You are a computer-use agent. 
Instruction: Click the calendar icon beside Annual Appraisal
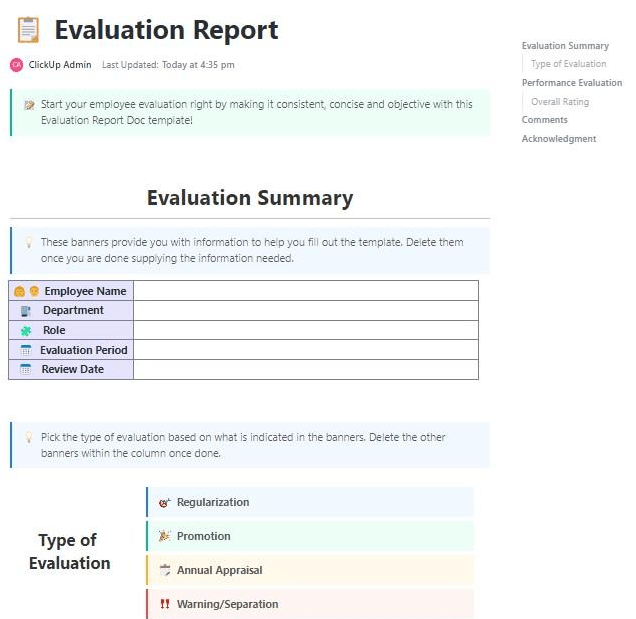(x=164, y=570)
